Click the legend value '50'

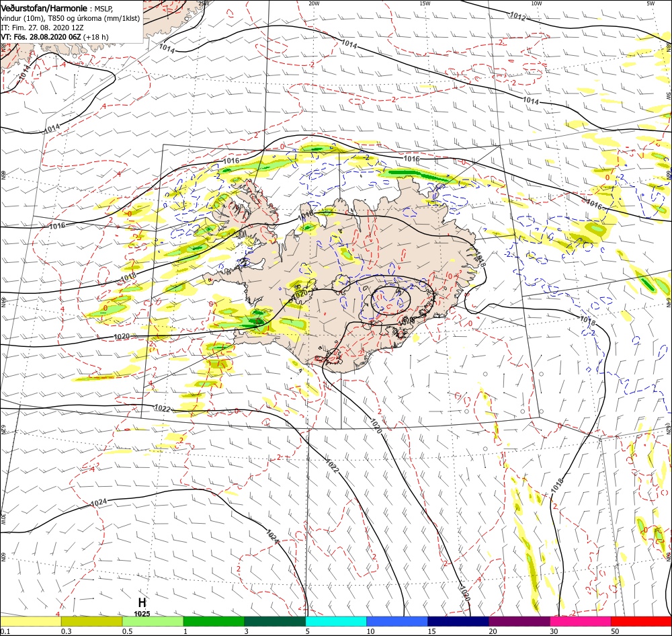tap(615, 631)
